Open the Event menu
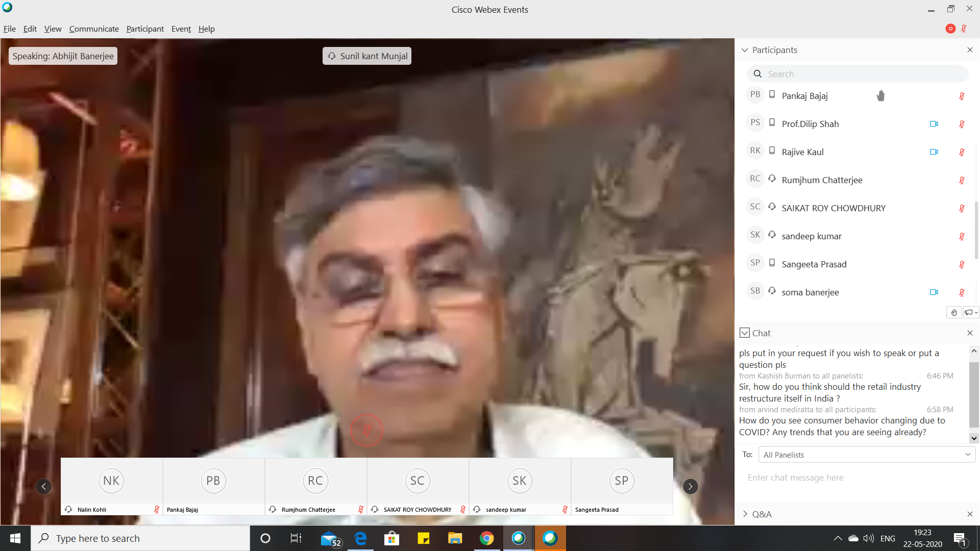Image resolution: width=980 pixels, height=551 pixels. coord(181,29)
